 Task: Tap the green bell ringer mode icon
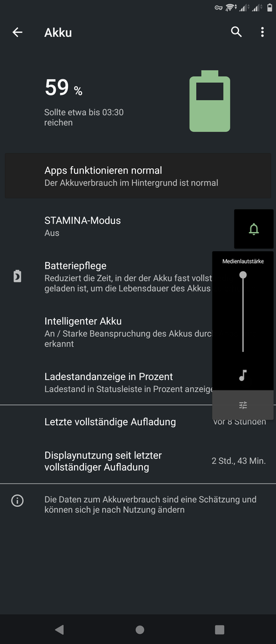click(x=254, y=229)
